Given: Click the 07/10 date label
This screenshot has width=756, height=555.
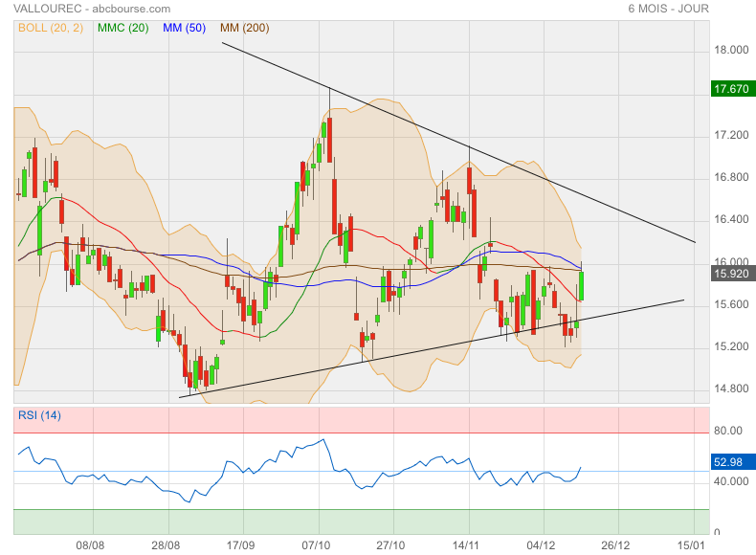Looking at the screenshot, I should pos(316,545).
